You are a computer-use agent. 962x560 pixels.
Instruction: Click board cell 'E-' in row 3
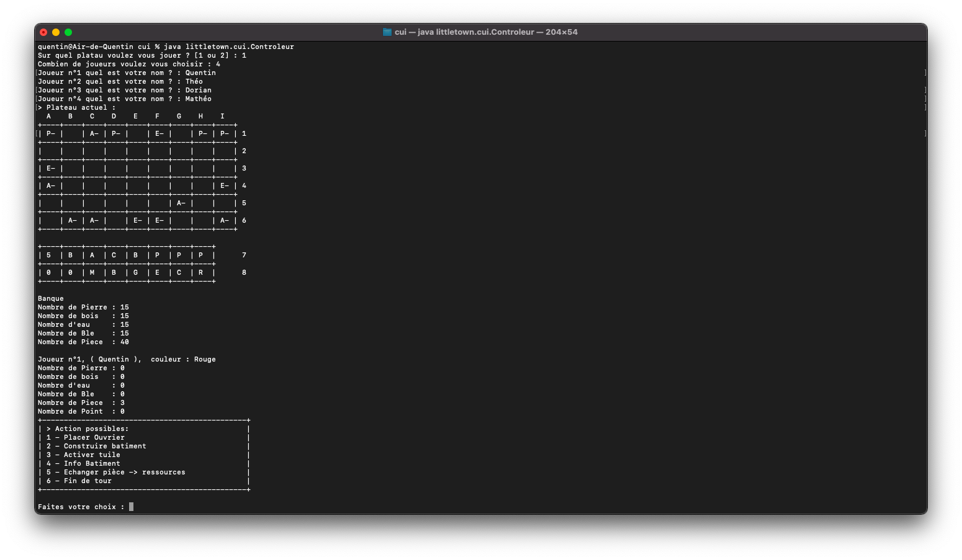(51, 168)
